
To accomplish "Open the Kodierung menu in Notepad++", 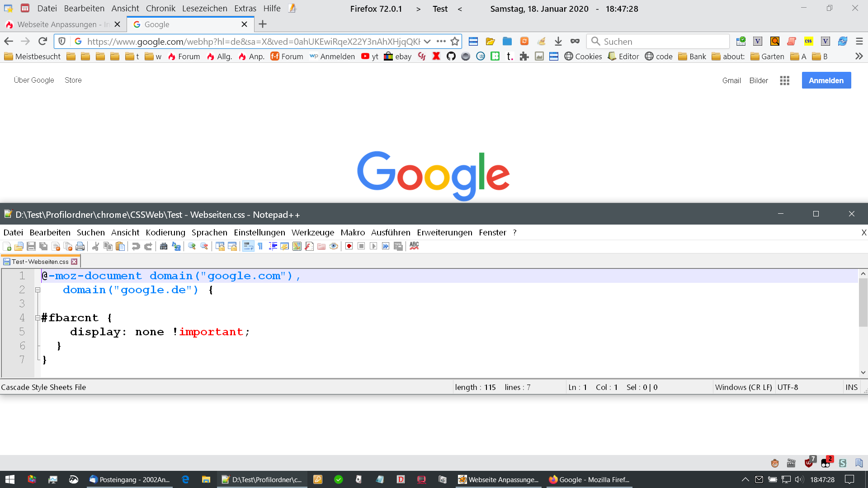I will pos(165,232).
